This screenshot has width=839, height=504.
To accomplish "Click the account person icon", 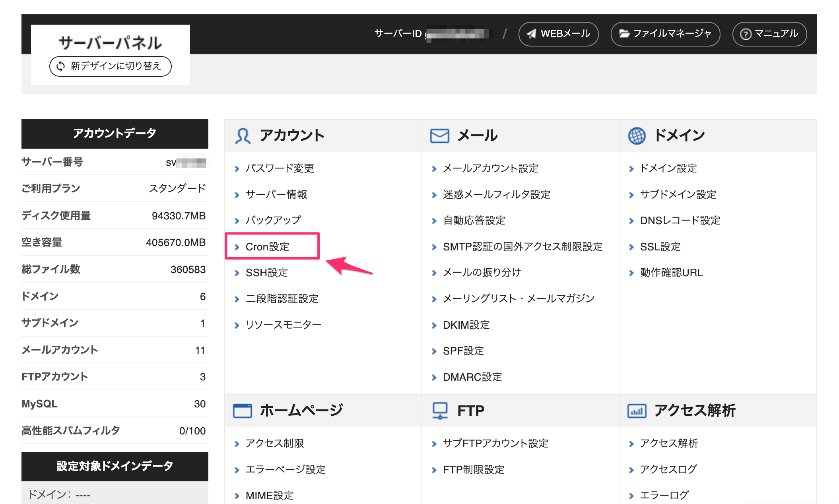I will (x=243, y=136).
